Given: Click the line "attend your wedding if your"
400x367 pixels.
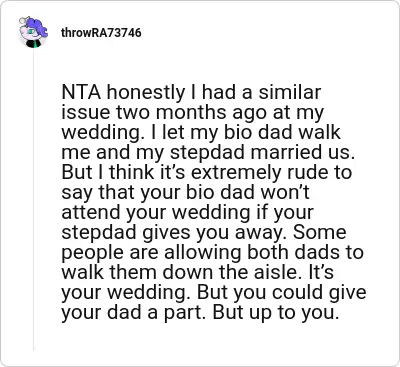Looking at the screenshot, I should click(187, 212).
